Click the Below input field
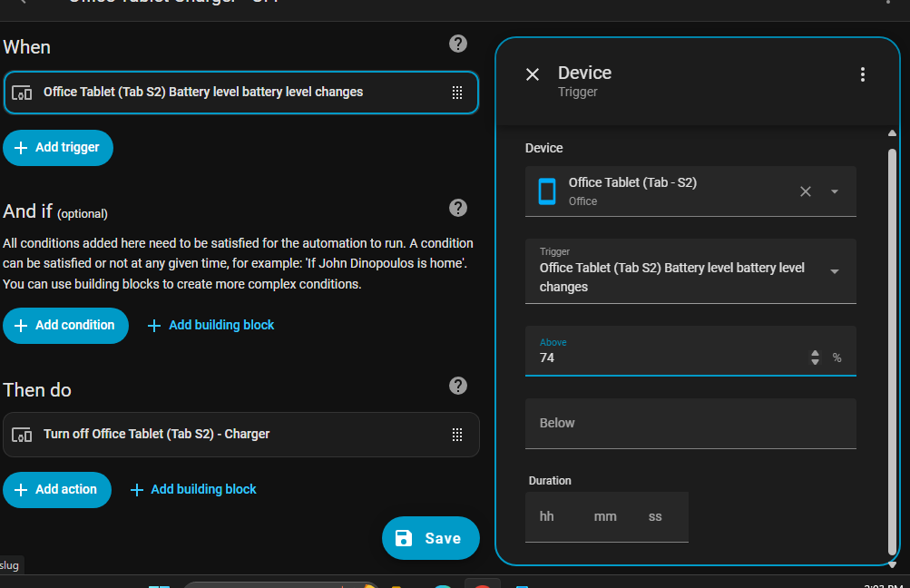 [690, 423]
